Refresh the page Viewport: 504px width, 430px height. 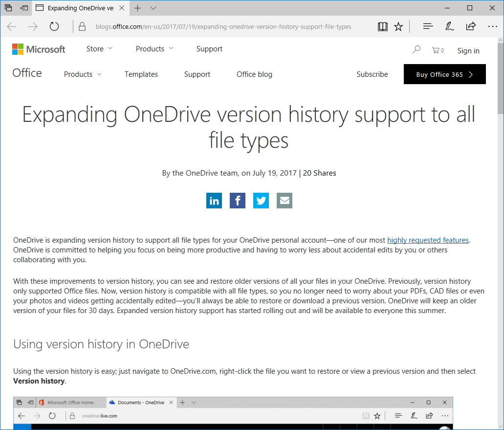pyautogui.click(x=54, y=26)
